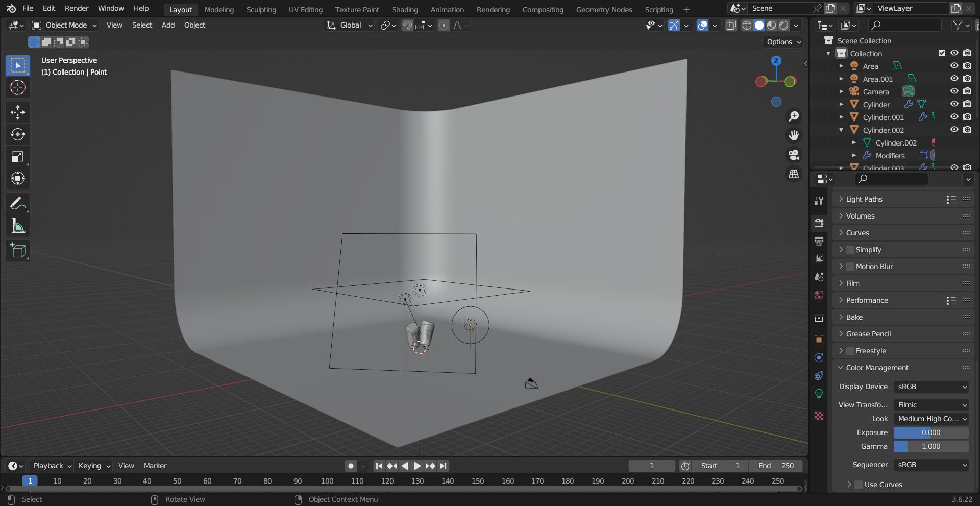Activate the Add Cube tool
The width and height of the screenshot is (980, 506).
point(18,251)
